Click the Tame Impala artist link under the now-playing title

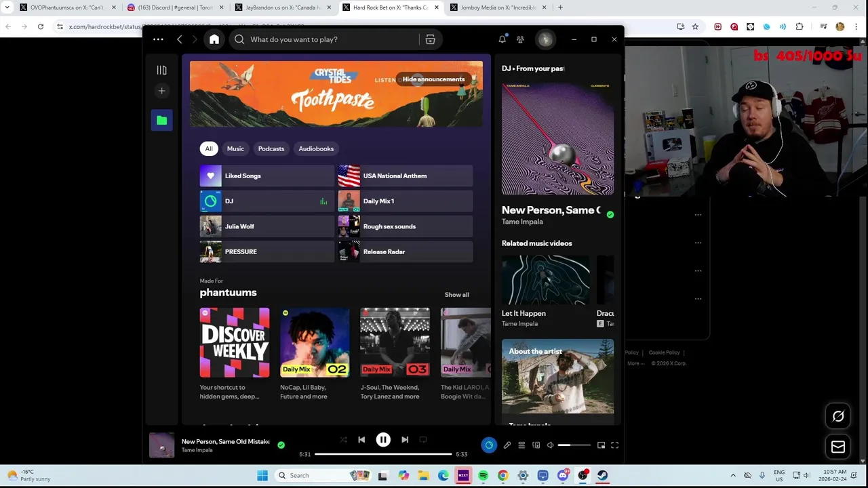[x=522, y=222]
